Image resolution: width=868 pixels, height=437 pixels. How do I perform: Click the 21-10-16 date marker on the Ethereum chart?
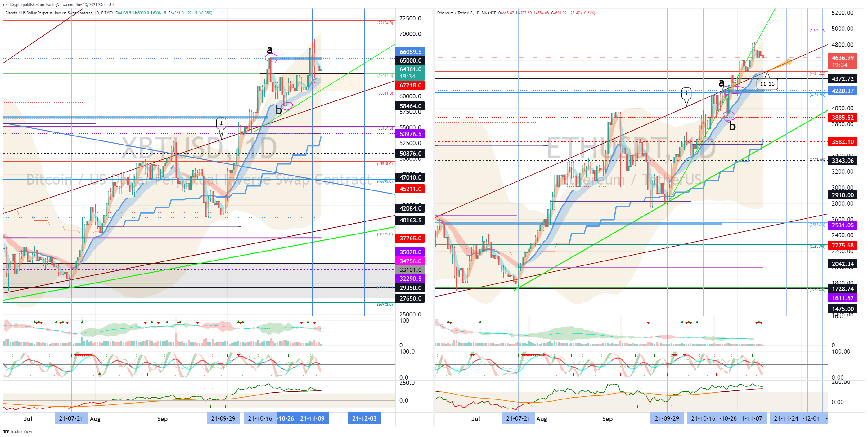click(703, 418)
